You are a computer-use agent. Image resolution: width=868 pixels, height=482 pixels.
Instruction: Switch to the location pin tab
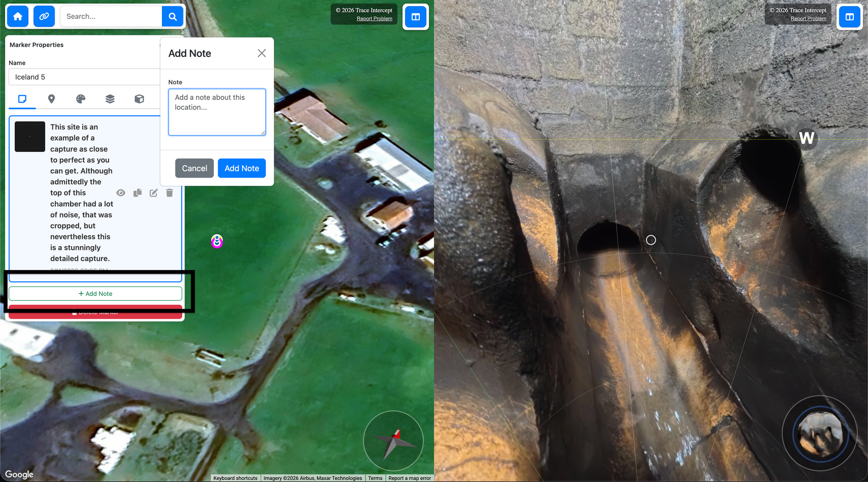pos(51,99)
